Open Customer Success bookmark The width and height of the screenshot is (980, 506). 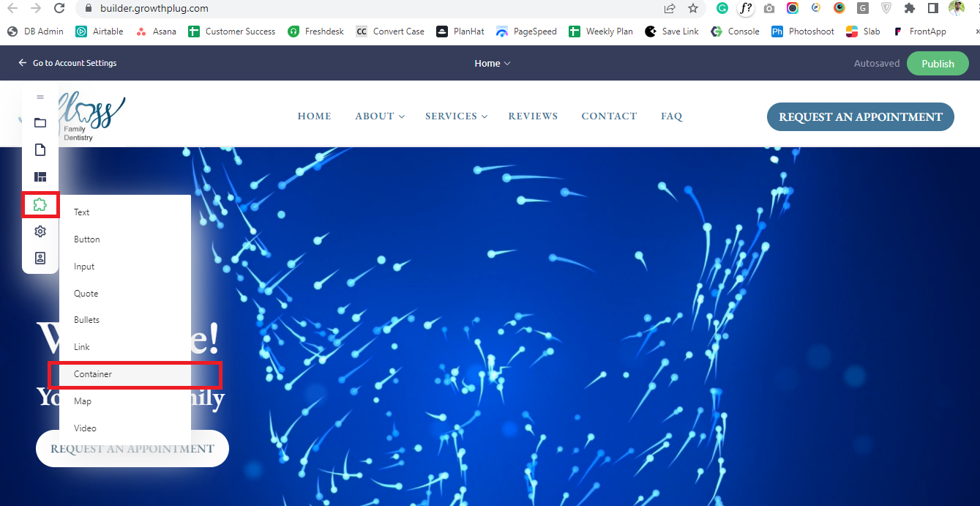pos(232,31)
